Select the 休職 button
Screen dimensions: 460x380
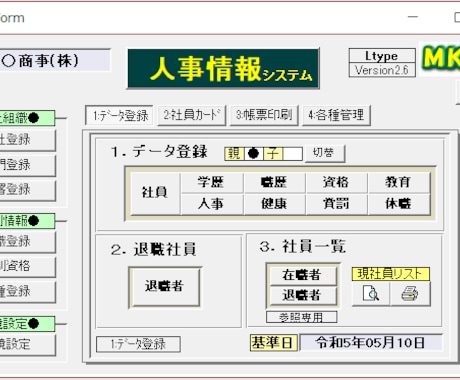[399, 204]
